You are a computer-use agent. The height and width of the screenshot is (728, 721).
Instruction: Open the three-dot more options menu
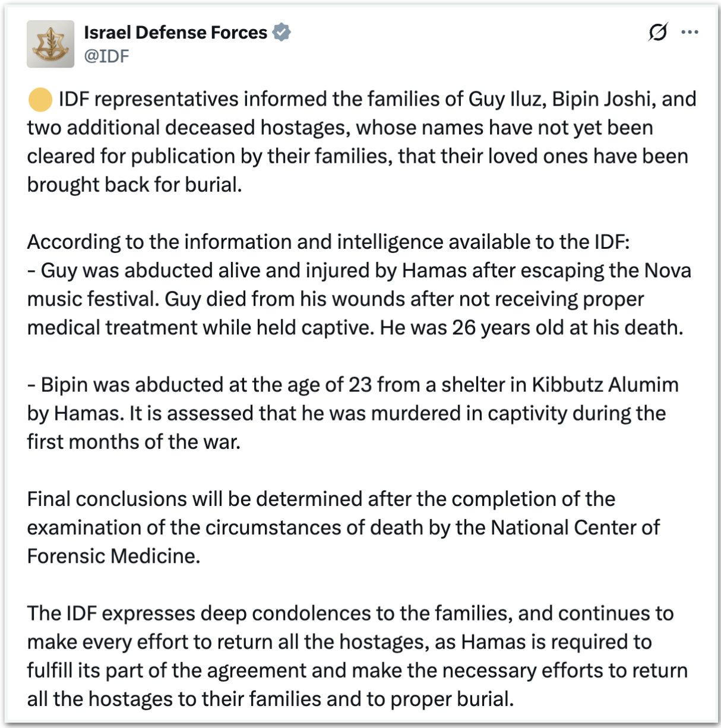coord(690,32)
